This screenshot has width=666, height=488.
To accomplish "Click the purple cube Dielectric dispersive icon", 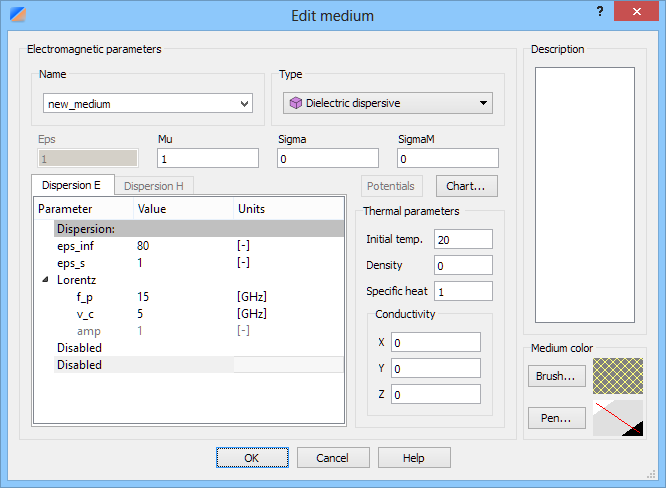I will click(296, 103).
